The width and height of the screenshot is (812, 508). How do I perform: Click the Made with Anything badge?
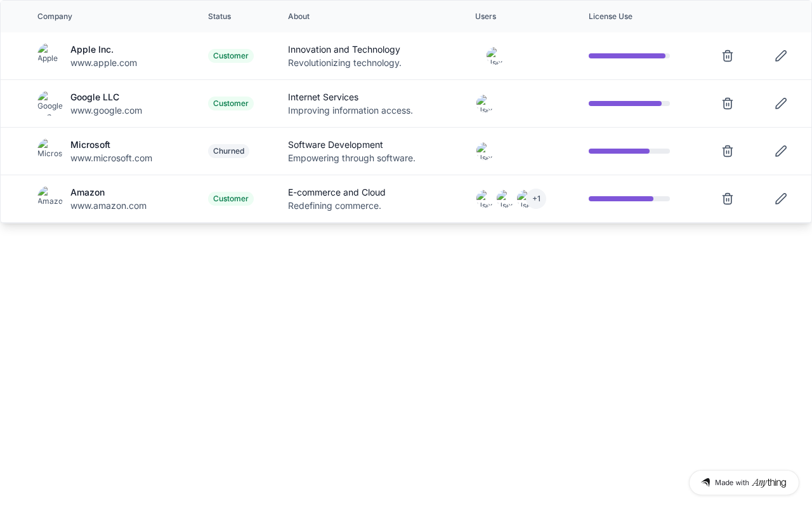click(743, 483)
